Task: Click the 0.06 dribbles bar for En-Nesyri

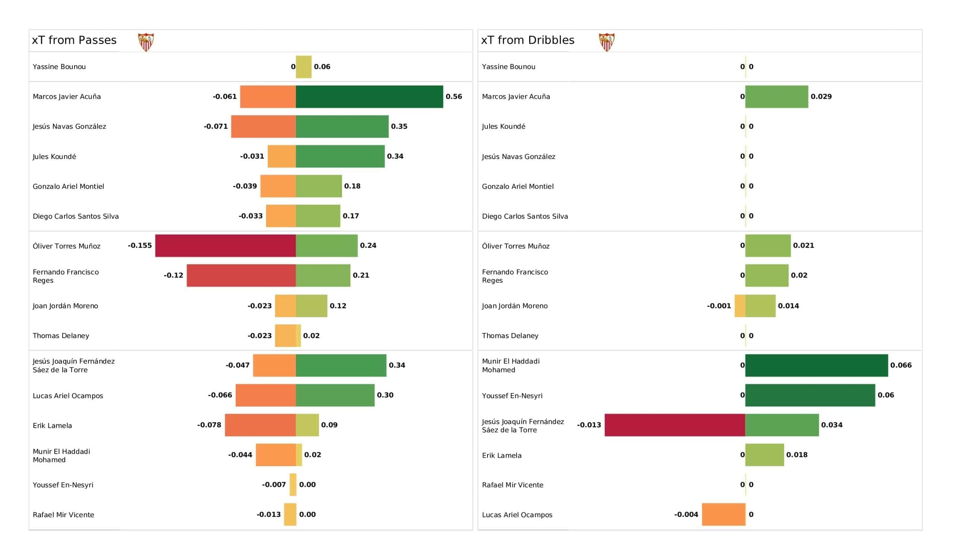Action: [x=810, y=395]
